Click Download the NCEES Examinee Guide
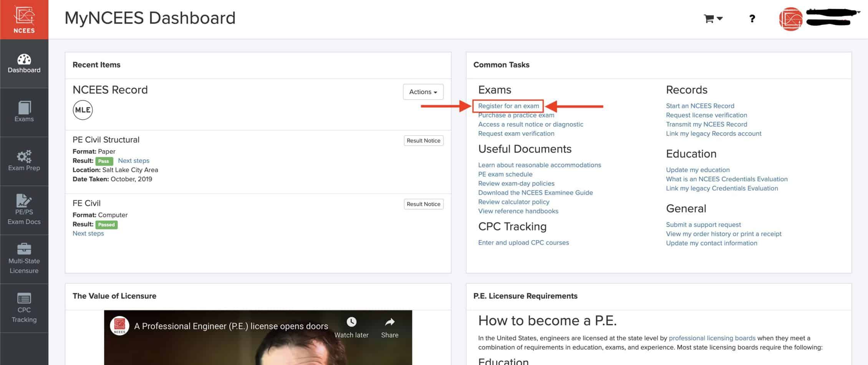 coord(535,192)
